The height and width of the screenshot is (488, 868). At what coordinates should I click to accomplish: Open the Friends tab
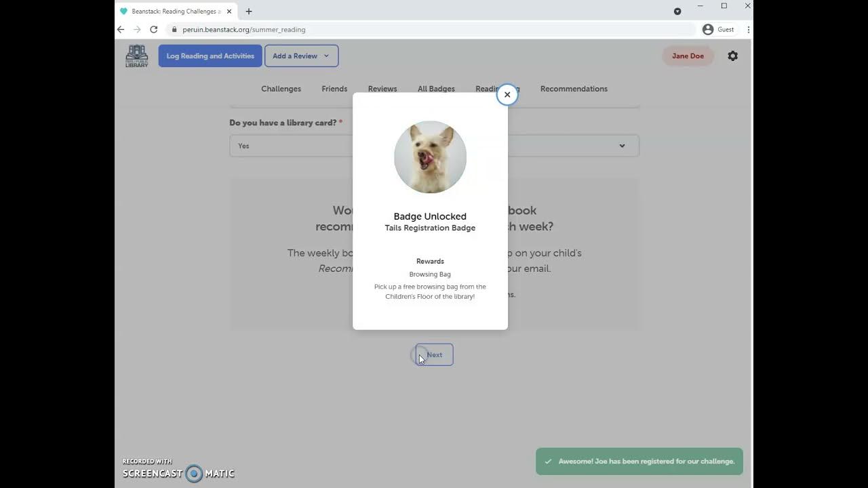tap(334, 89)
